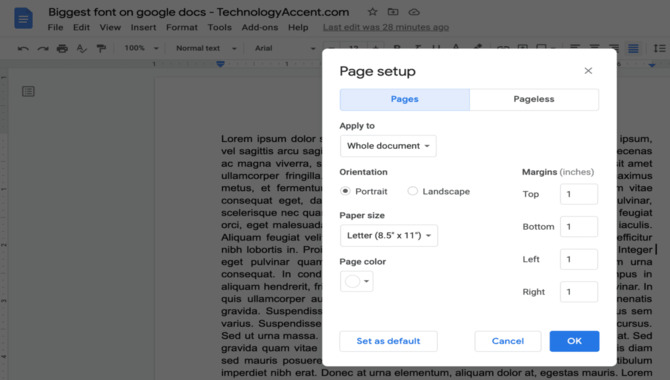670x380 pixels.
Task: Open the Last edit history link
Action: pyautogui.click(x=385, y=27)
